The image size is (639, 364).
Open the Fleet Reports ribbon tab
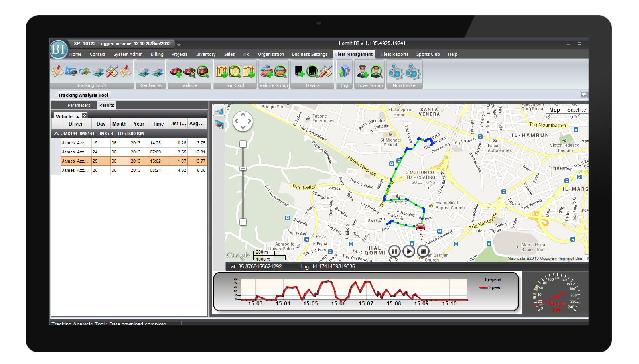tap(395, 54)
